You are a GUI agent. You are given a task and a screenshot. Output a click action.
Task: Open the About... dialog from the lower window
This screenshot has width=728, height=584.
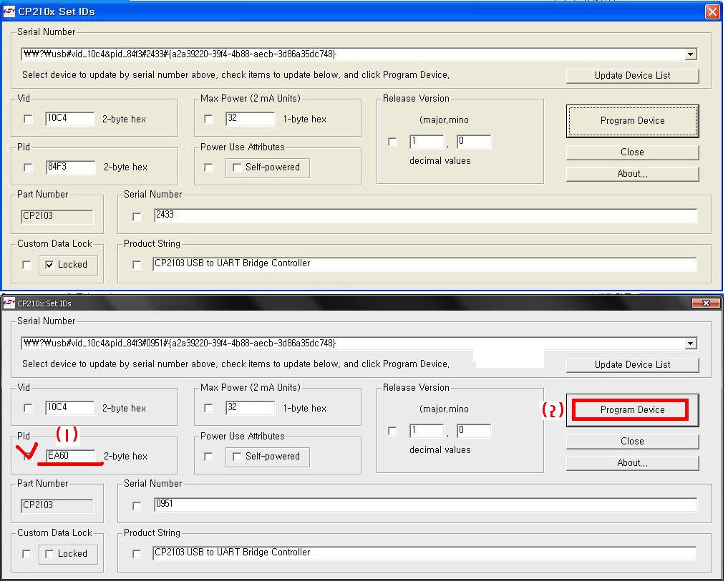coord(632,463)
